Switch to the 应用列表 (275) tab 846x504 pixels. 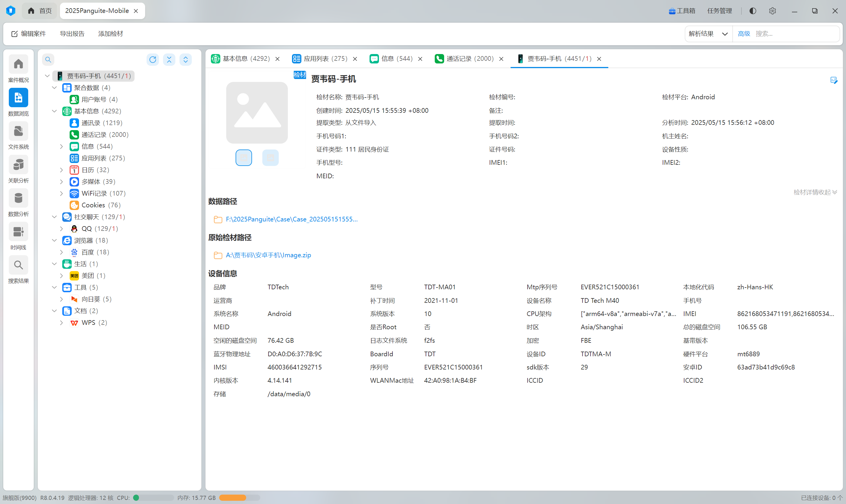click(325, 59)
